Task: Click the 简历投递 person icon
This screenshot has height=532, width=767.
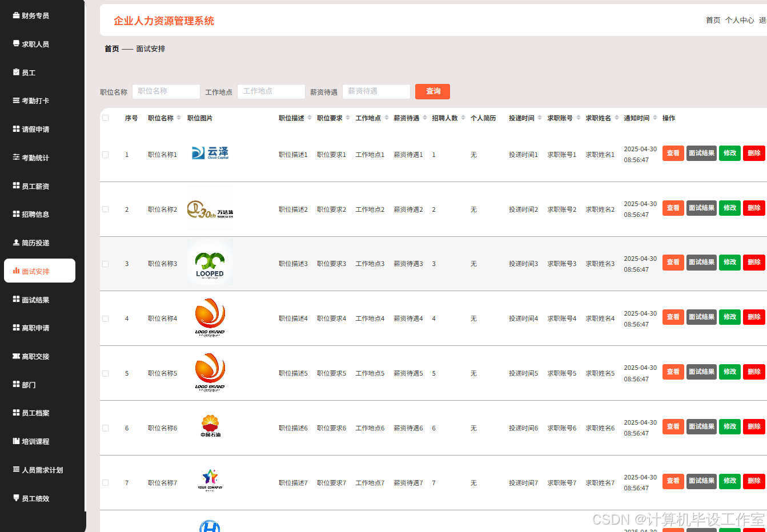Action: pos(16,243)
